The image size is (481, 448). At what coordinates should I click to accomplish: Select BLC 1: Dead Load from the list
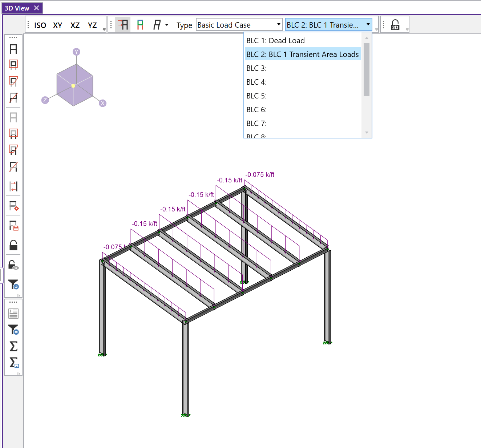pyautogui.click(x=275, y=40)
